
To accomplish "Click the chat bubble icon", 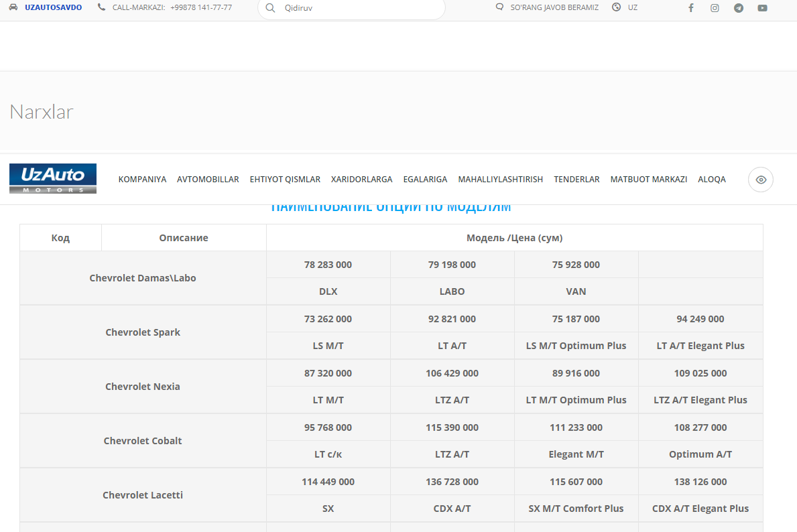I will tap(499, 7).
